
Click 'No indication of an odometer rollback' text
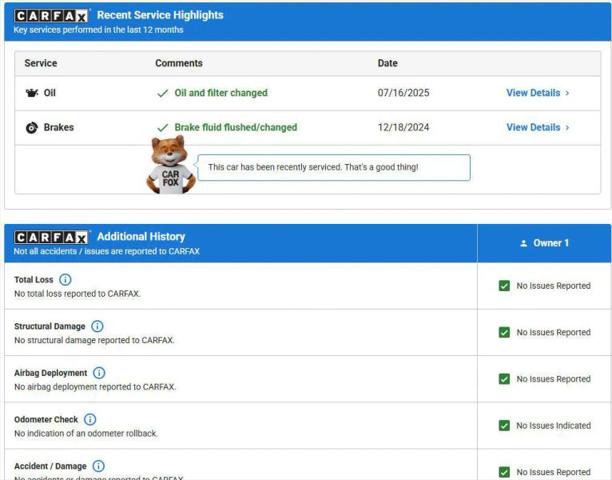pyautogui.click(x=86, y=433)
